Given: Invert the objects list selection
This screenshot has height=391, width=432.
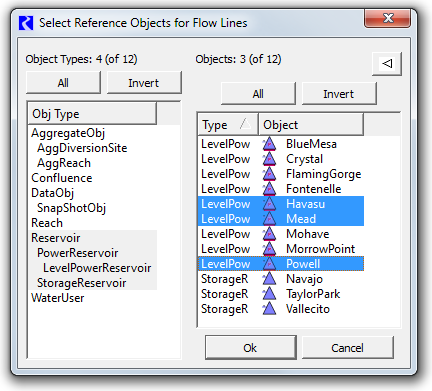Looking at the screenshot, I should point(339,94).
